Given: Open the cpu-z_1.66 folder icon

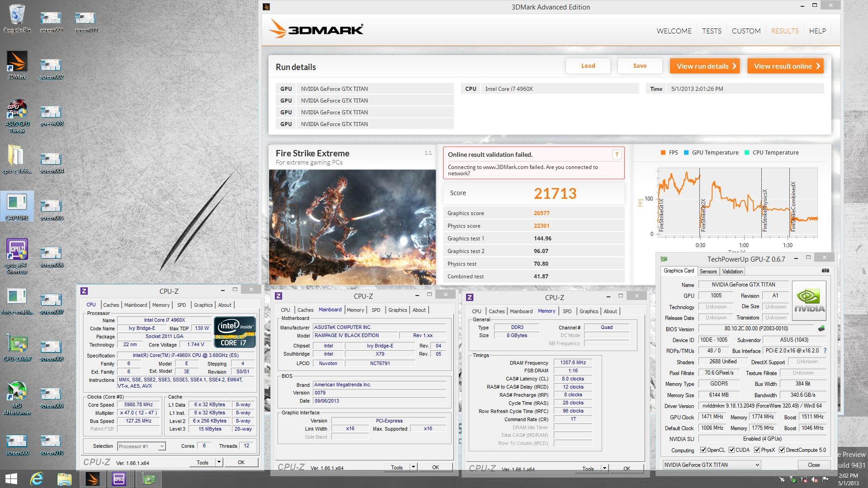Looking at the screenshot, I should pos(17,159).
